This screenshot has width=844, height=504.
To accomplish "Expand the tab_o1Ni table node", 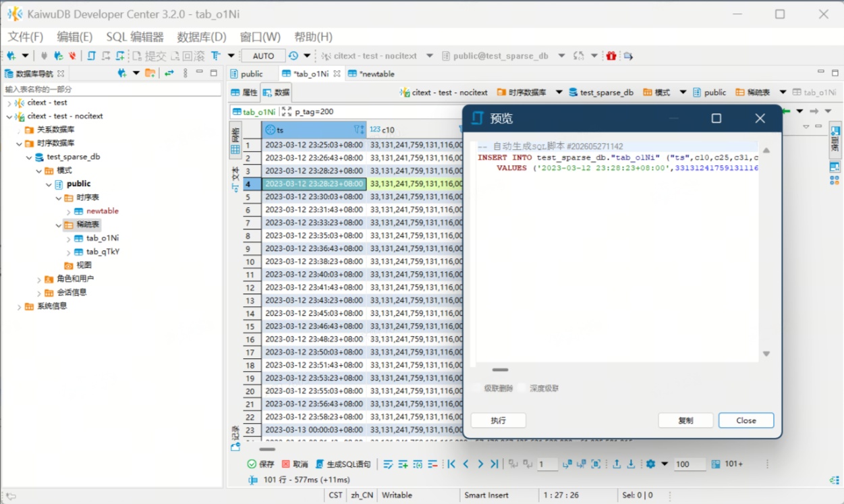I will point(68,238).
